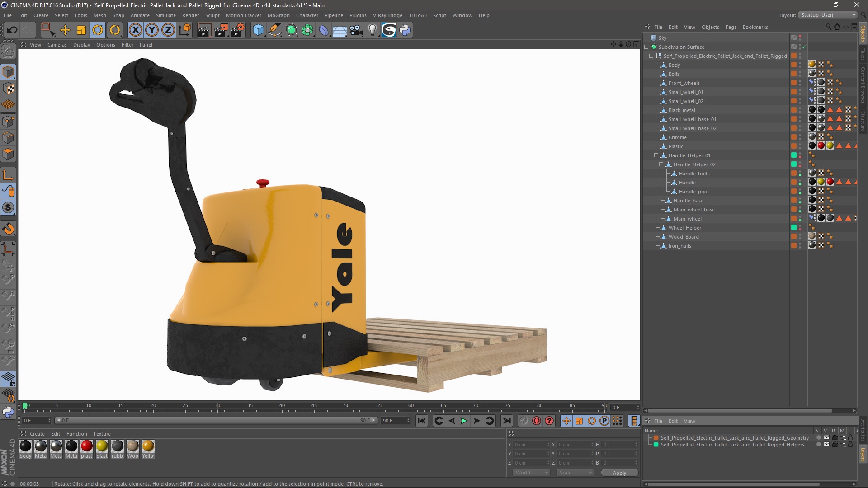
Task: Go to end of animation
Action: (507, 421)
